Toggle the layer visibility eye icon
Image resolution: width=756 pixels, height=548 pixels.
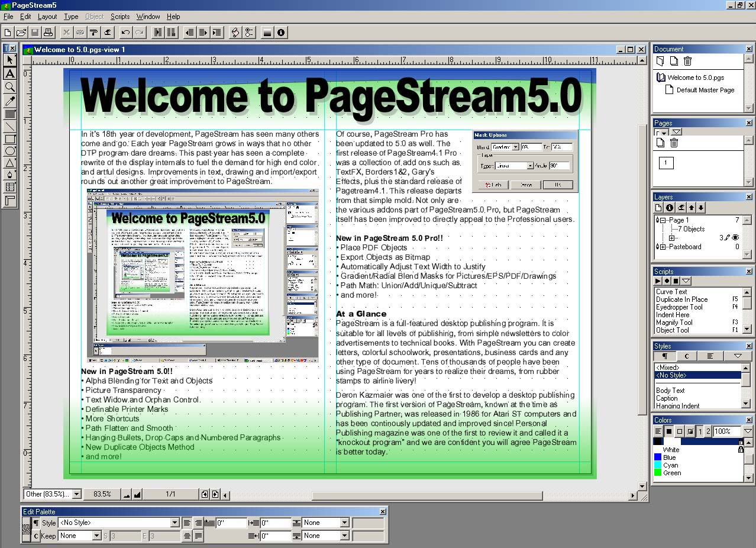coord(736,238)
